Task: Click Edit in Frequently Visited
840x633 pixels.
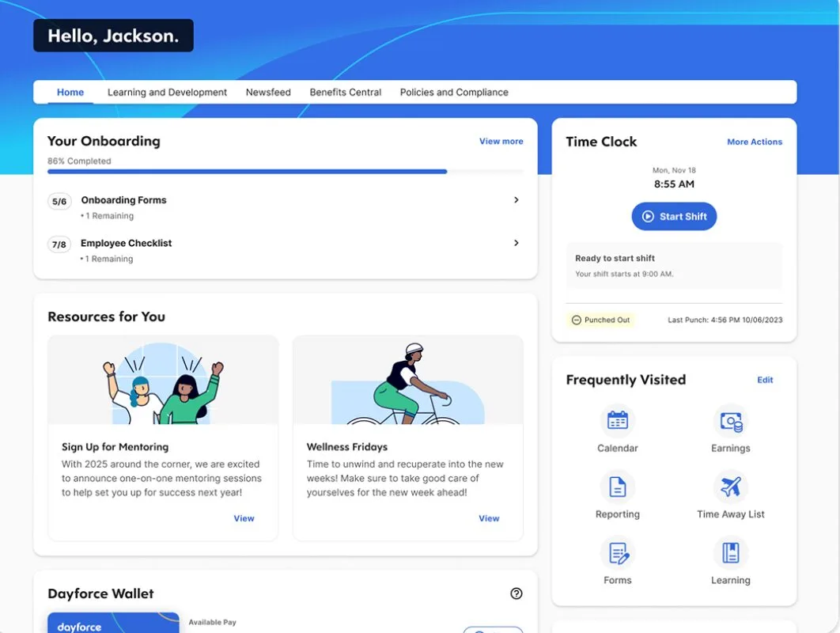Action: [765, 380]
